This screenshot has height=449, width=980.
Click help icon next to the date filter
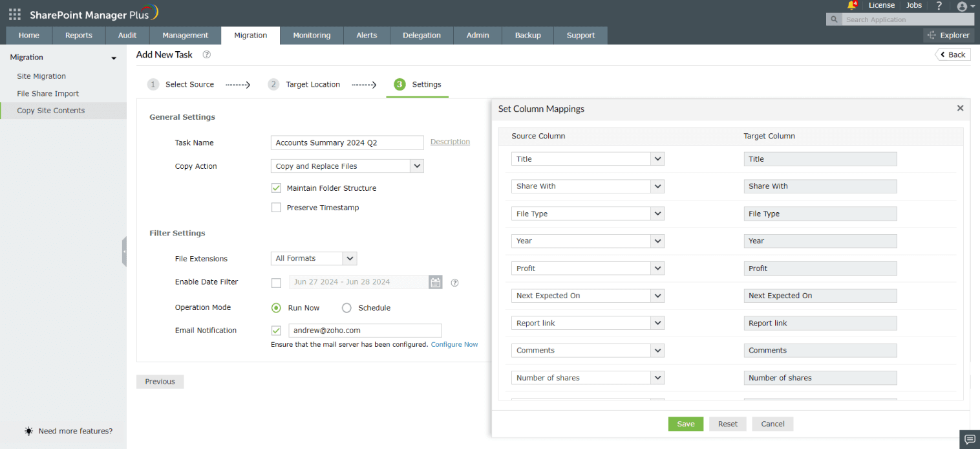pos(454,283)
